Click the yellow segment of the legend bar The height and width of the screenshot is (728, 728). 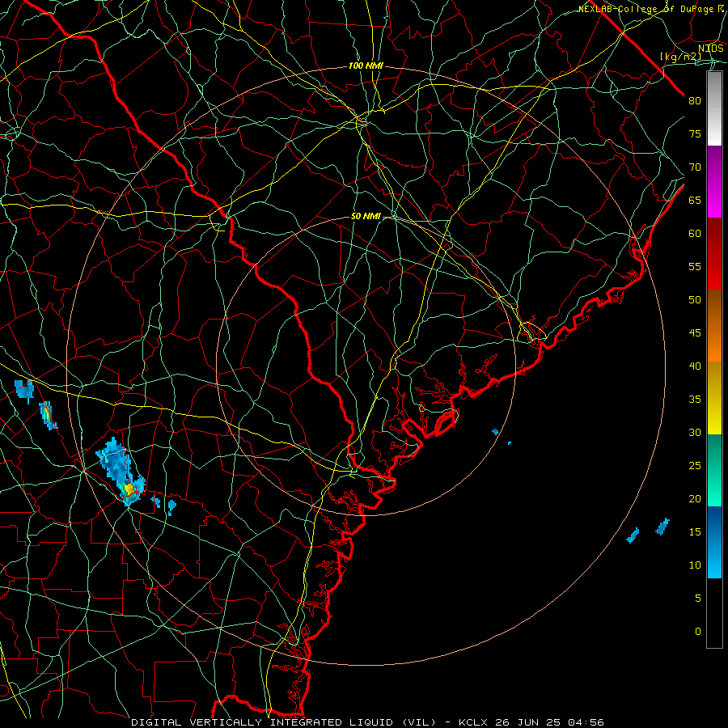coord(714,398)
